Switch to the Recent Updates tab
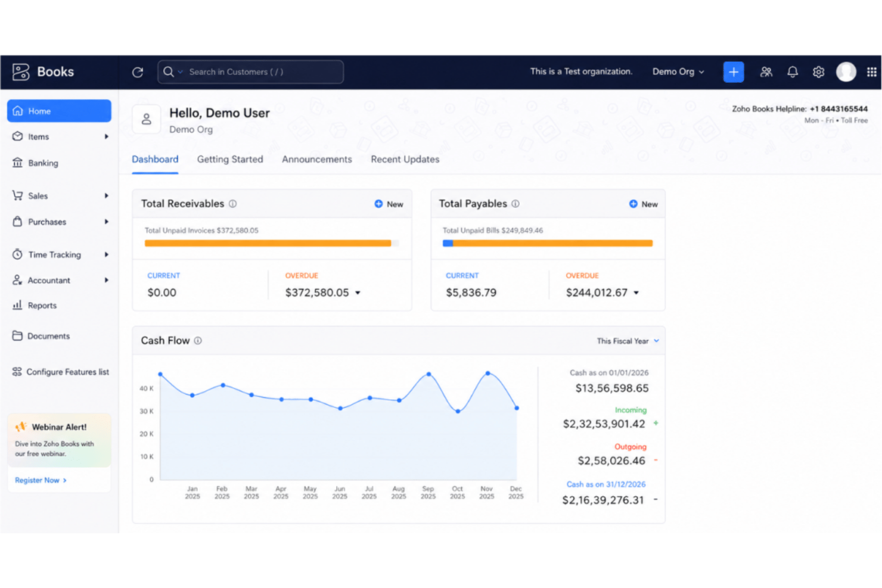 [x=405, y=159]
